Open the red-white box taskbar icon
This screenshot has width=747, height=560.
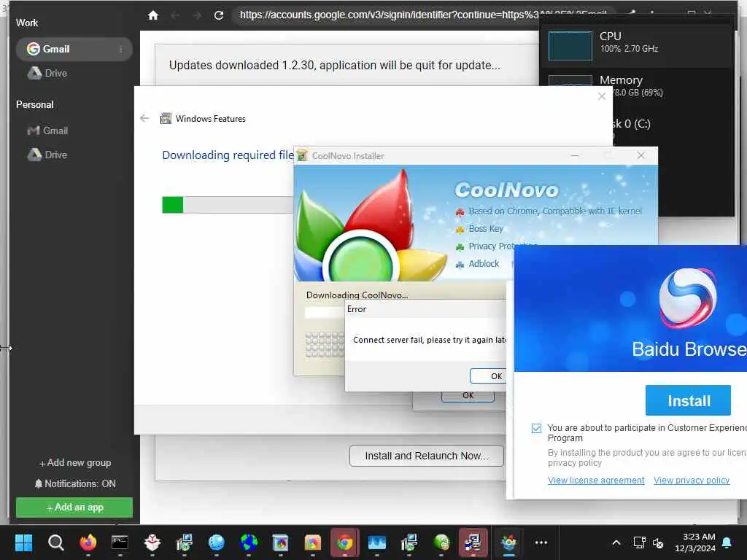tap(152, 542)
